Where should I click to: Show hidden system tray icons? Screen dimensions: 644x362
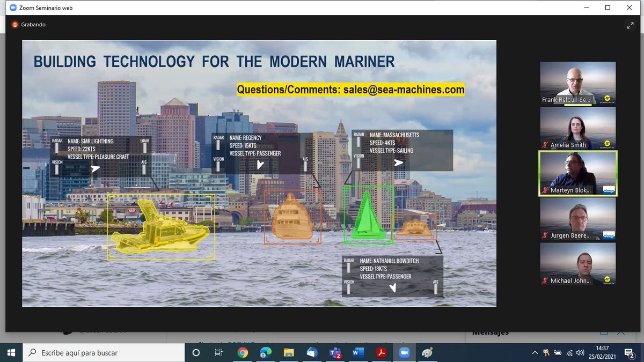tap(535, 352)
